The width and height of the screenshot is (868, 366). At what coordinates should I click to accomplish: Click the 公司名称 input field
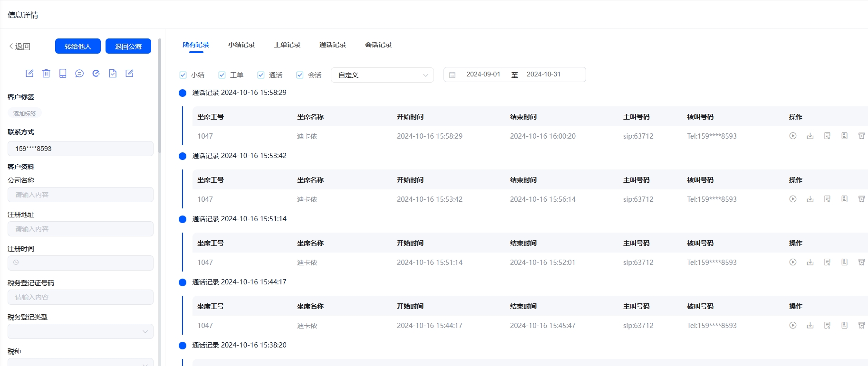pyautogui.click(x=80, y=195)
